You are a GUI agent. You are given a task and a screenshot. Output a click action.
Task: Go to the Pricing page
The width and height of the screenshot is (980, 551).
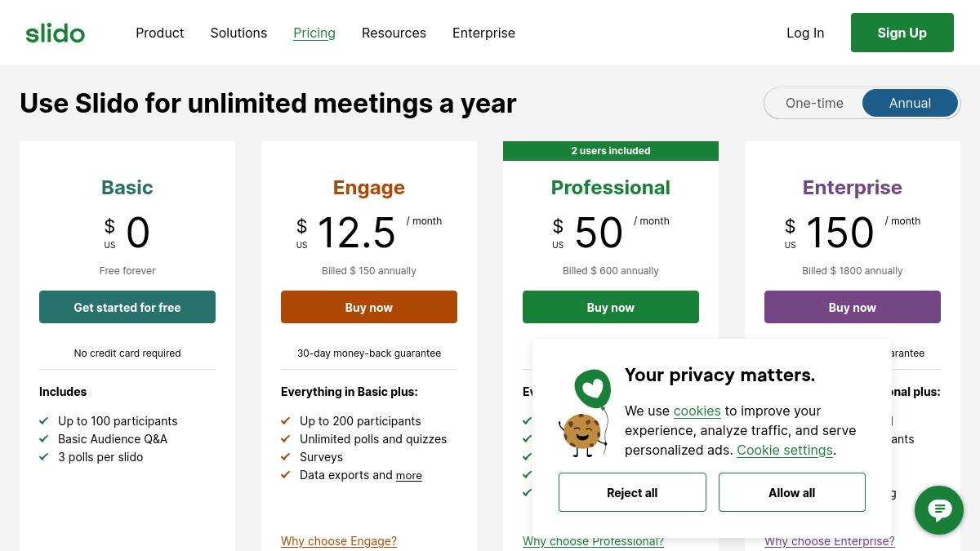[x=314, y=33]
